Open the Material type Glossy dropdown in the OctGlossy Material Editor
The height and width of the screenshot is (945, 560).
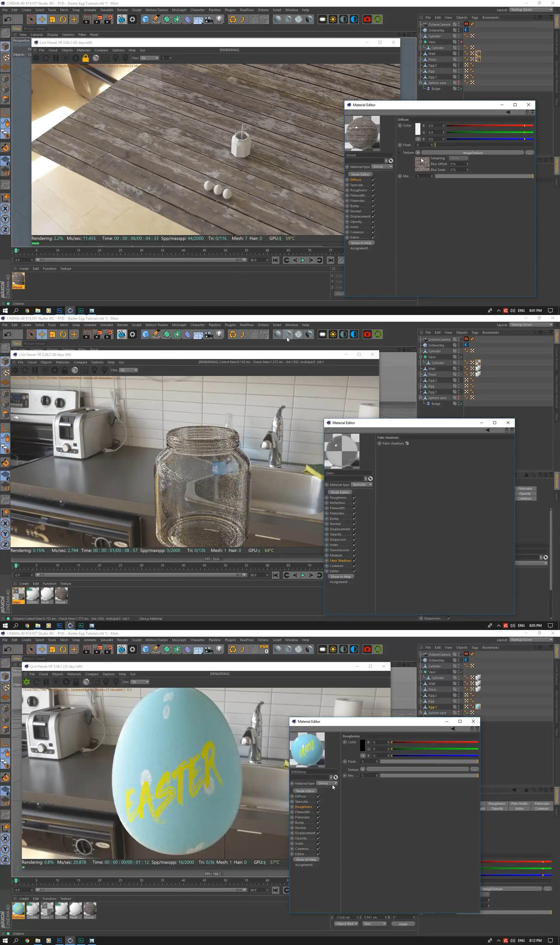(x=327, y=783)
